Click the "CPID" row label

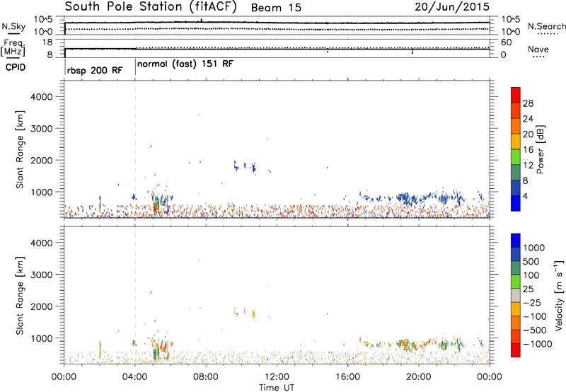[16, 67]
